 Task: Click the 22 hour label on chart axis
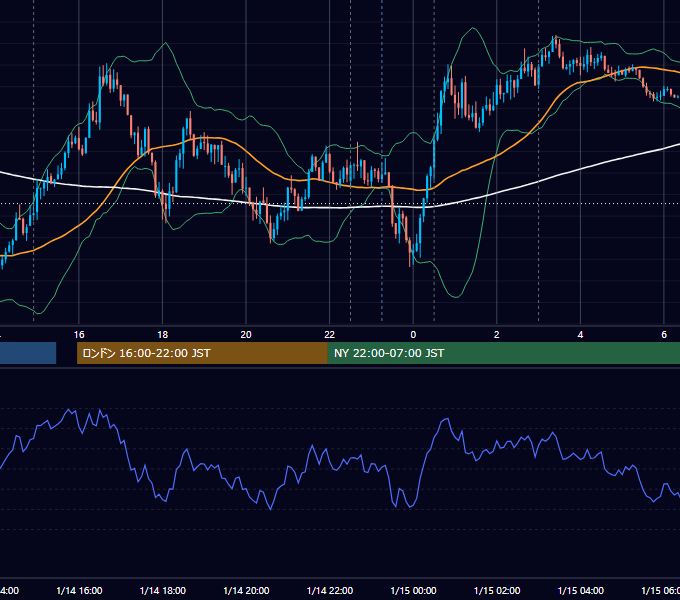click(x=330, y=335)
